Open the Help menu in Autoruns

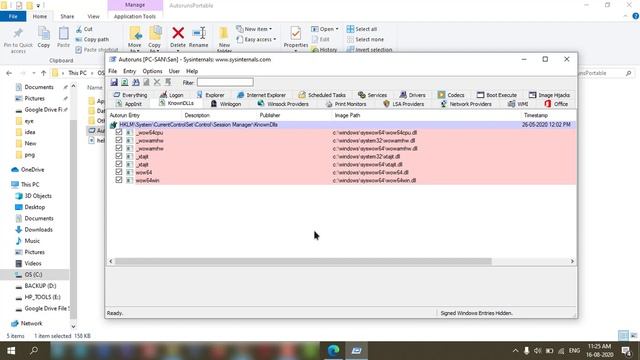tap(192, 71)
